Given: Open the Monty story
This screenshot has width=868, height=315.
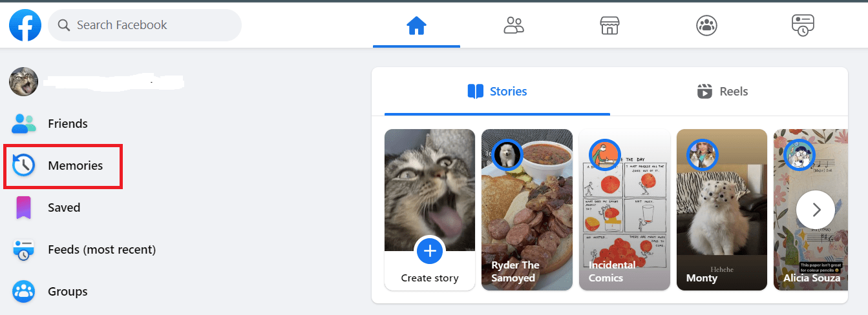Looking at the screenshot, I should click(x=722, y=210).
